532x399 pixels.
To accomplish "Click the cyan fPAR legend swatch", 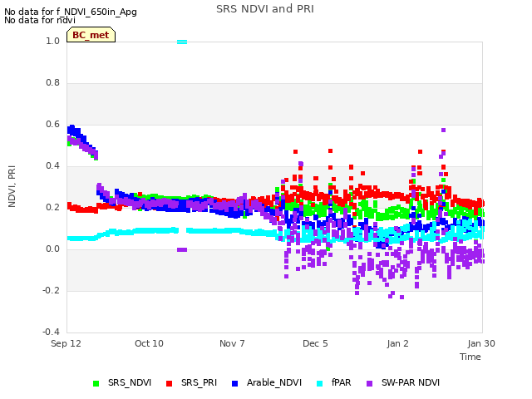I will (x=319, y=383).
